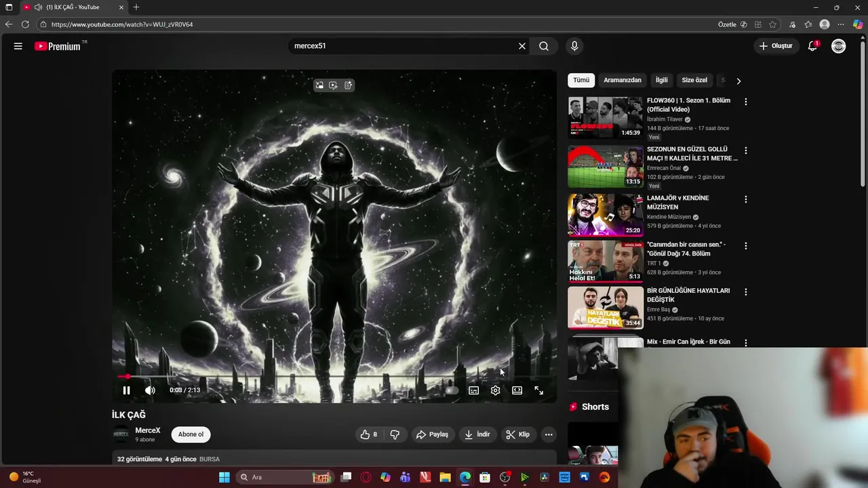This screenshot has height=488, width=868.
Task: Open the video settings gear
Action: [x=495, y=390]
